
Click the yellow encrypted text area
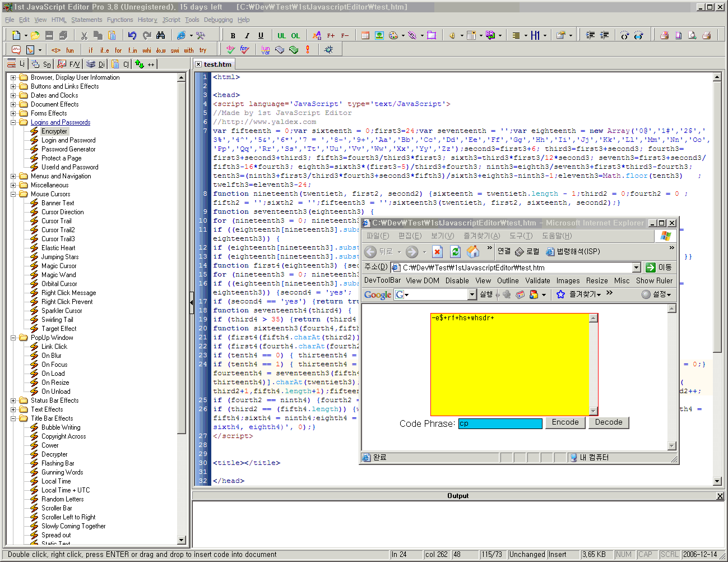510,364
